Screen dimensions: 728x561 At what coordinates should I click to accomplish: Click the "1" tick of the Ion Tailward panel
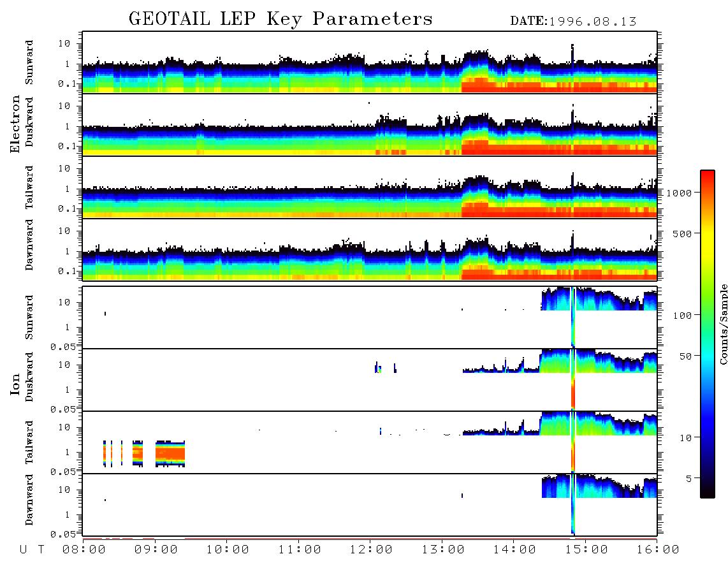click(x=68, y=452)
